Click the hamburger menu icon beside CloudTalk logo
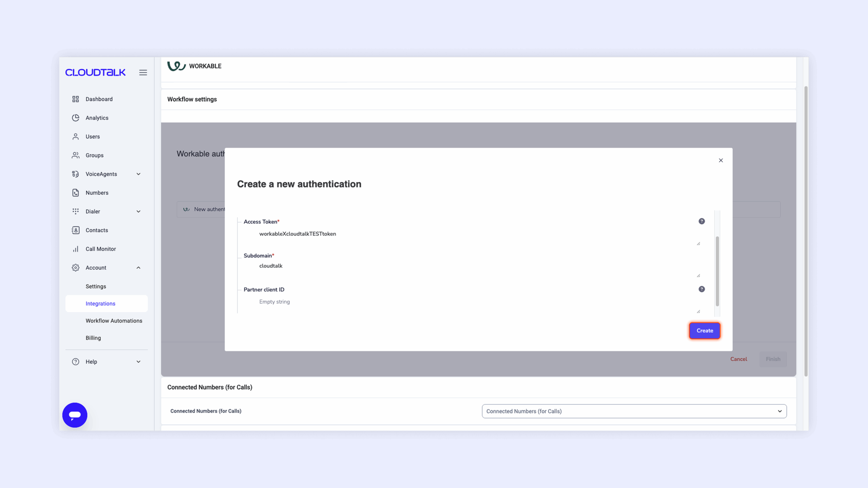This screenshot has width=868, height=488. point(143,73)
